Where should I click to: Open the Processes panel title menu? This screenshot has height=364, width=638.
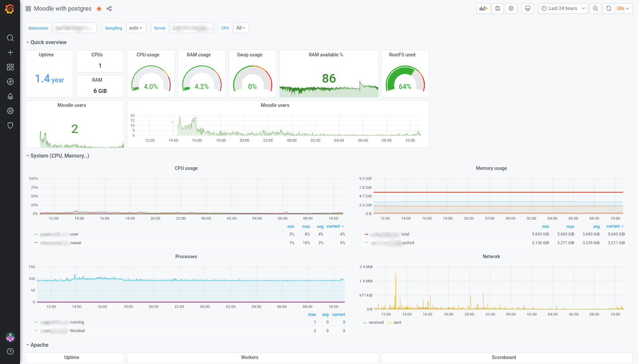coord(186,257)
